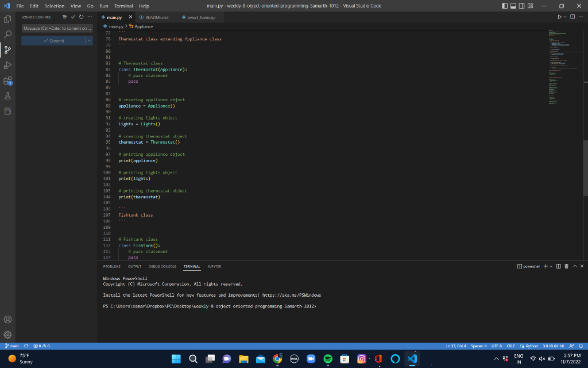
Task: Type in the commit message field
Action: point(56,28)
